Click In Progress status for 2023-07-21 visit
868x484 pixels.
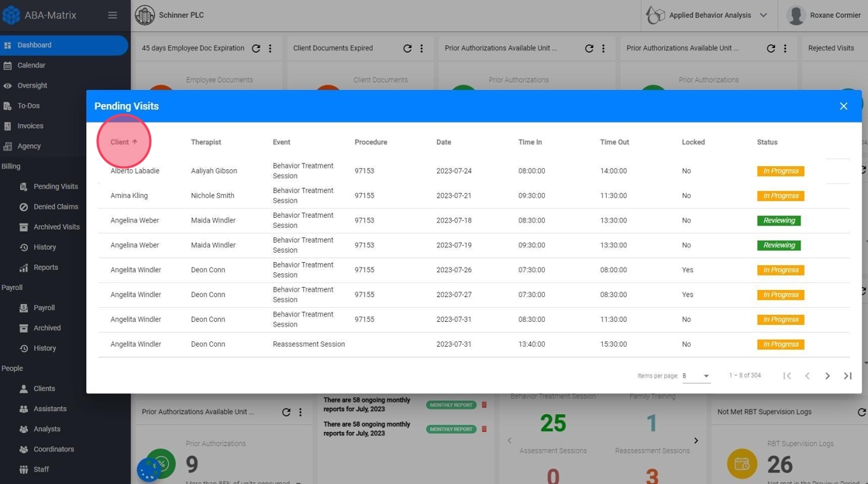(x=780, y=195)
